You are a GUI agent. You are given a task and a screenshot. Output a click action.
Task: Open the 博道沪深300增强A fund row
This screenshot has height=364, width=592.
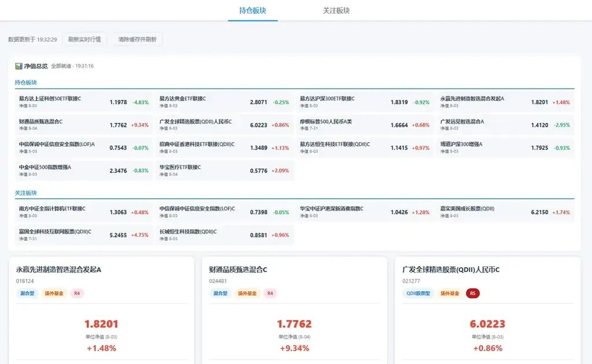click(x=505, y=147)
